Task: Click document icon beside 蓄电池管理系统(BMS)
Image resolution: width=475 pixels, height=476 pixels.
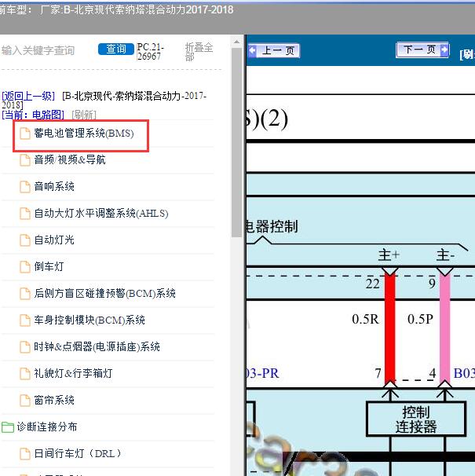Action: [25, 134]
